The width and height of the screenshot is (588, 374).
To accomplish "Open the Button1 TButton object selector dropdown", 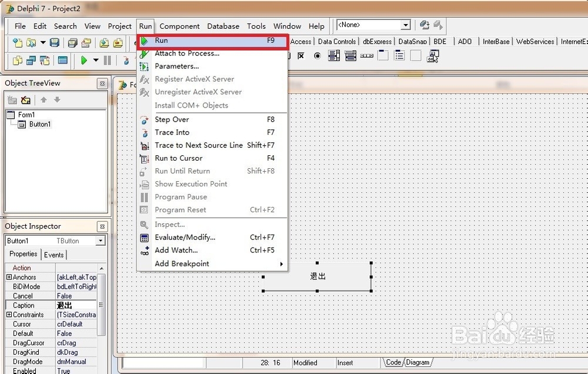I will click(x=100, y=241).
